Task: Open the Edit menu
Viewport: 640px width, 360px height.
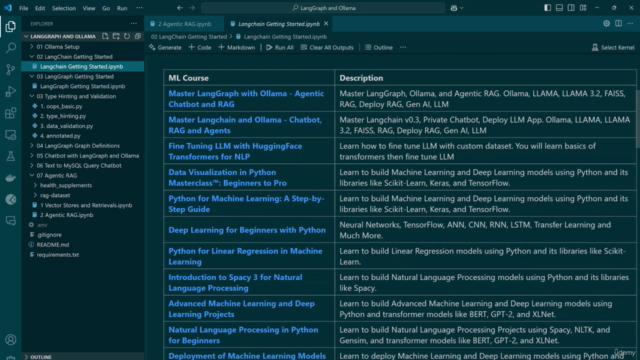Action: point(40,8)
